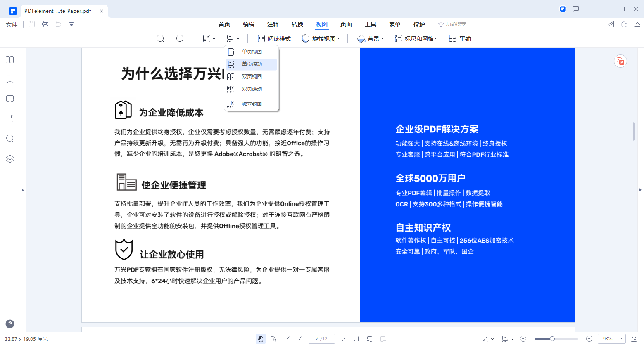Screen dimensions: 644x345
Task: Click the zoom out magnifier icon
Action: [160, 38]
